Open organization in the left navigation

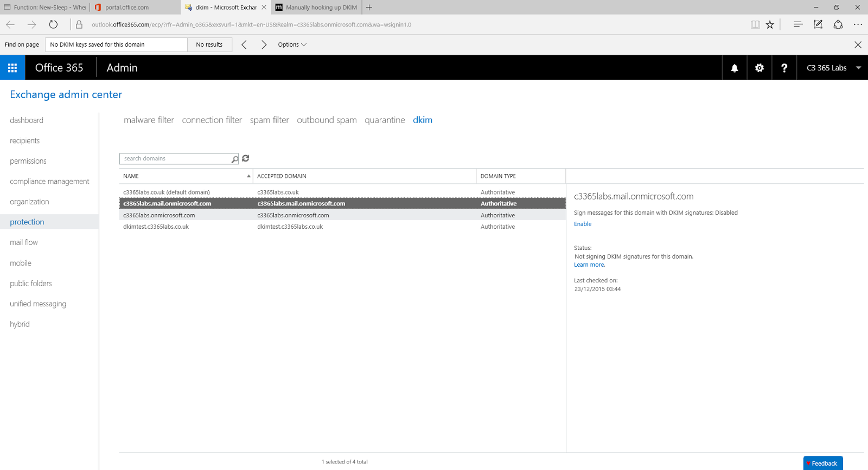pos(29,202)
